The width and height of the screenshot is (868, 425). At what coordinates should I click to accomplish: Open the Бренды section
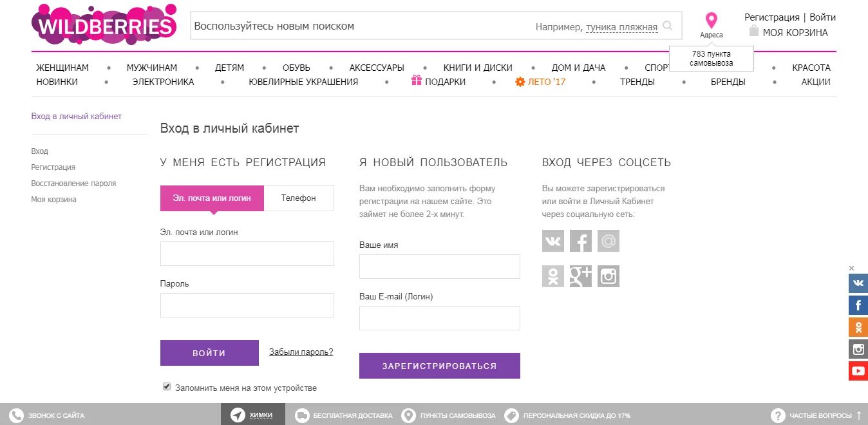click(x=728, y=82)
